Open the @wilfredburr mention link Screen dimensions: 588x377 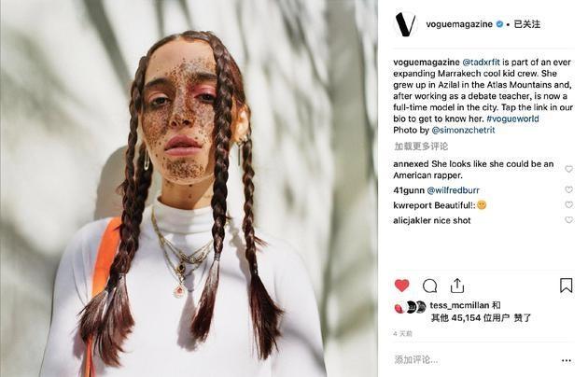click(453, 190)
